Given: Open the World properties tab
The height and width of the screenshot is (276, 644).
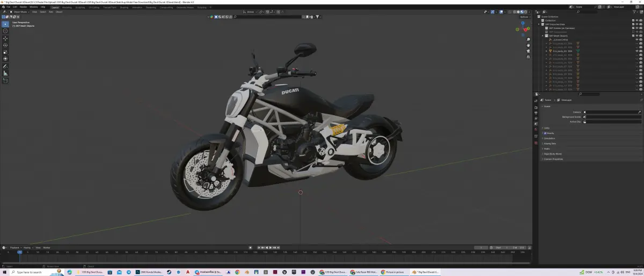Looking at the screenshot, I should point(536,130).
